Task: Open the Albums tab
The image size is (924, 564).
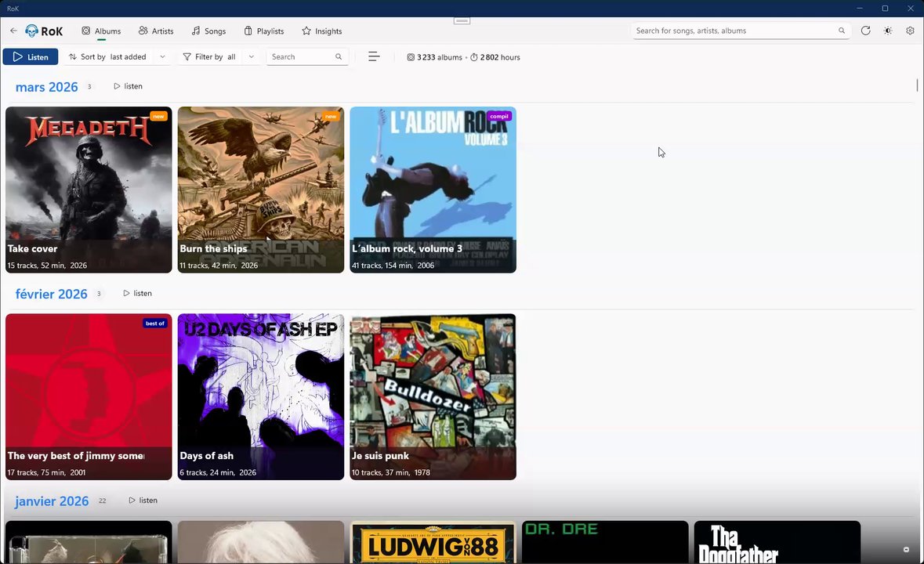Action: (101, 31)
